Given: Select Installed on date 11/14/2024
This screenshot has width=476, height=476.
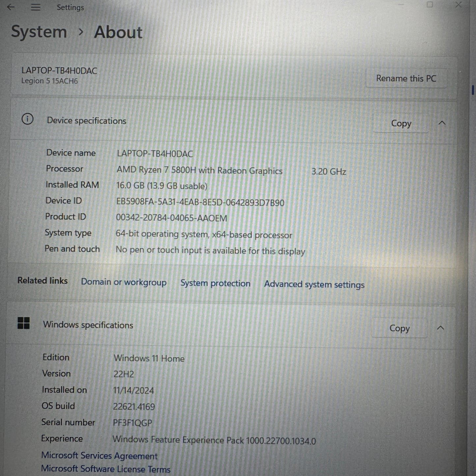Looking at the screenshot, I should pos(133,390).
